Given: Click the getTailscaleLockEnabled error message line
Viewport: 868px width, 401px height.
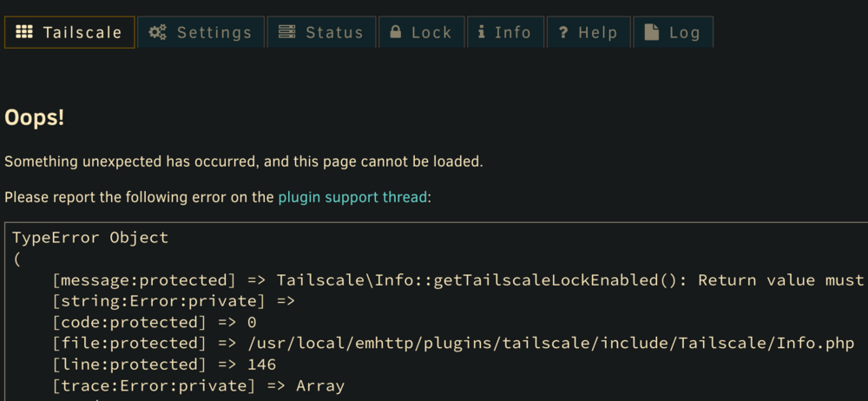Looking at the screenshot, I should tap(460, 280).
